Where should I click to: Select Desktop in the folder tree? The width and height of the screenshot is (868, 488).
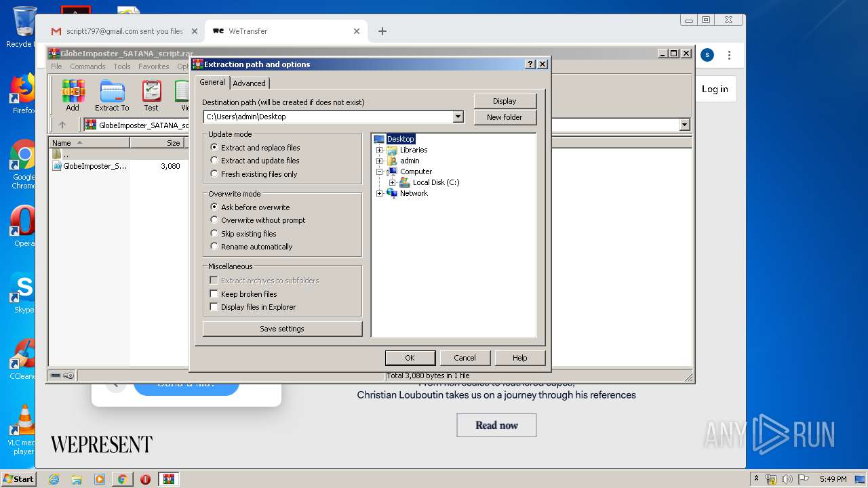click(x=400, y=139)
